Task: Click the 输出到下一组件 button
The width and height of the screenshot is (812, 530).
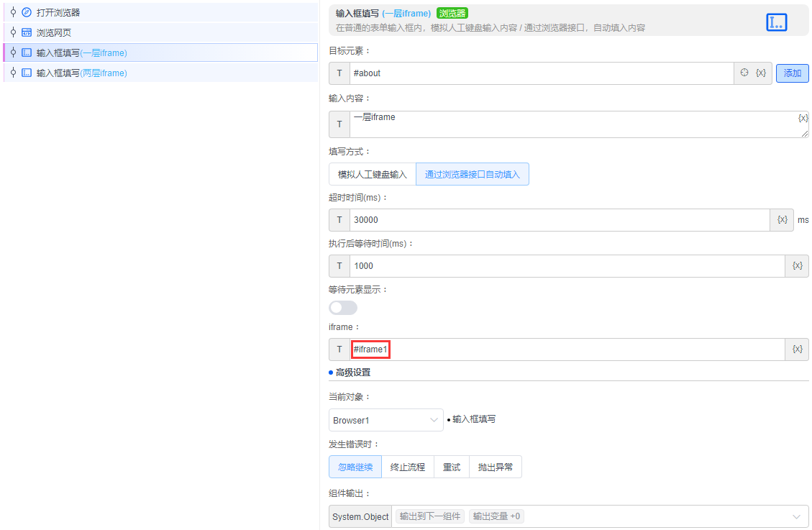Action: pyautogui.click(x=429, y=516)
